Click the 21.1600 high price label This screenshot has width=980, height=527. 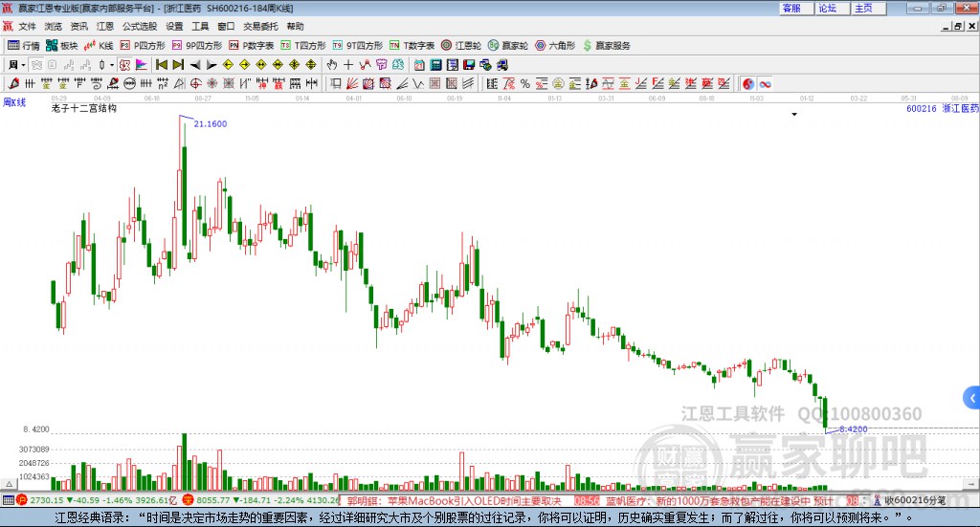(x=210, y=123)
